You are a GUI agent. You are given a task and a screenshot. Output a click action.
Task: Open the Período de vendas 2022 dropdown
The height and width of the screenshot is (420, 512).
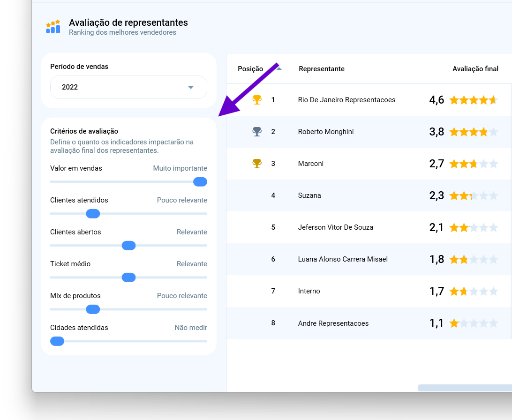point(128,87)
